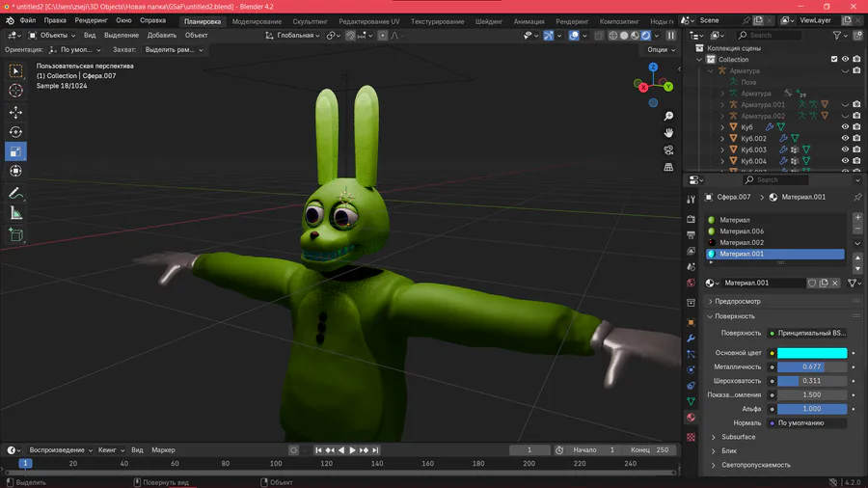The image size is (868, 488).
Task: Expand Куб.003 in the outliner
Action: tap(721, 149)
